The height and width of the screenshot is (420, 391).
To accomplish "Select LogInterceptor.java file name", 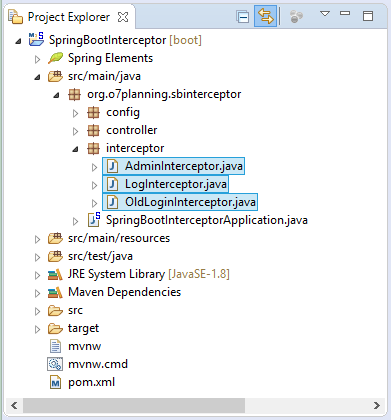I will point(176,184).
